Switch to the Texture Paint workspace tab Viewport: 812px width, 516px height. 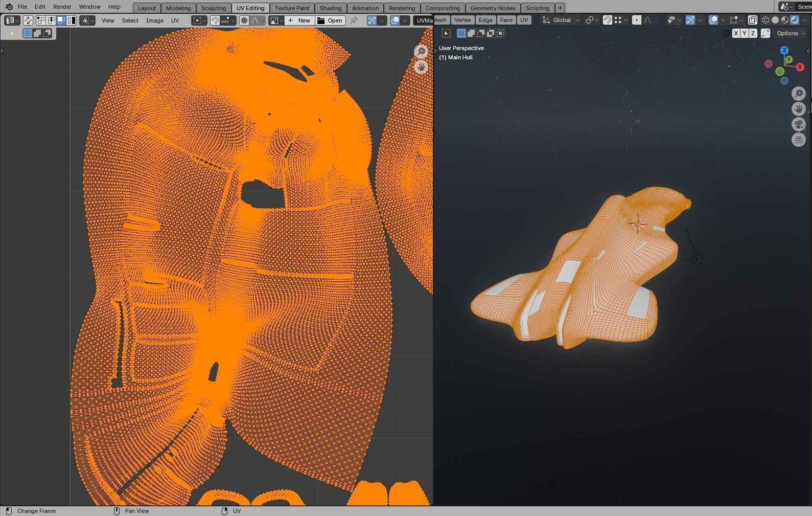[292, 8]
